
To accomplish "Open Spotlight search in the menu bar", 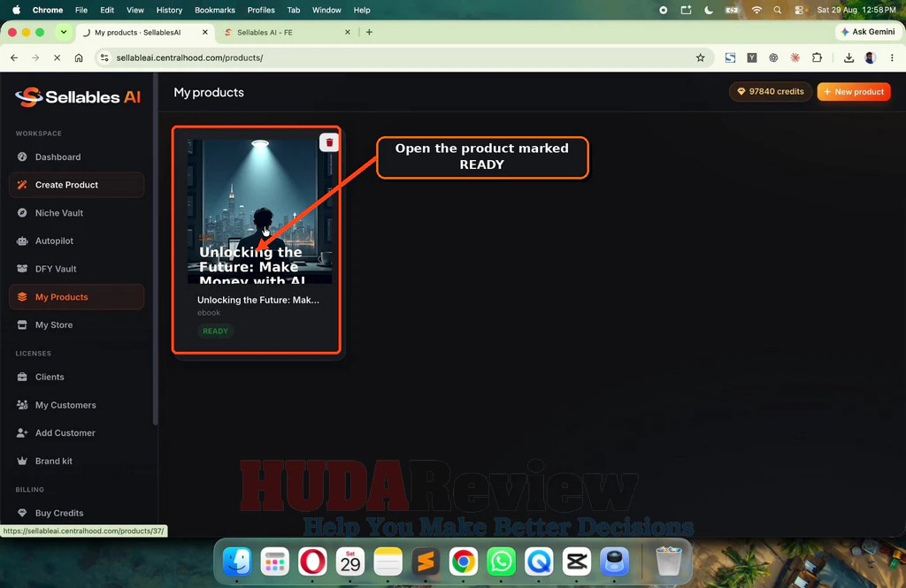I will [777, 10].
